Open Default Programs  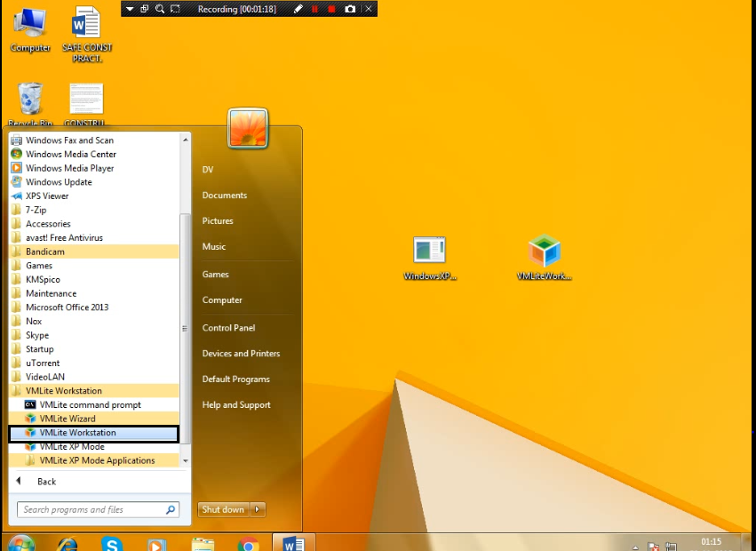[236, 379]
